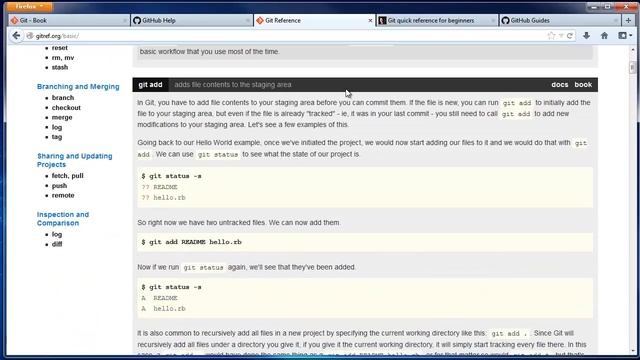Viewport: 640px width, 360px height.
Task: Open a new tab with plus button
Action: tap(628, 20)
